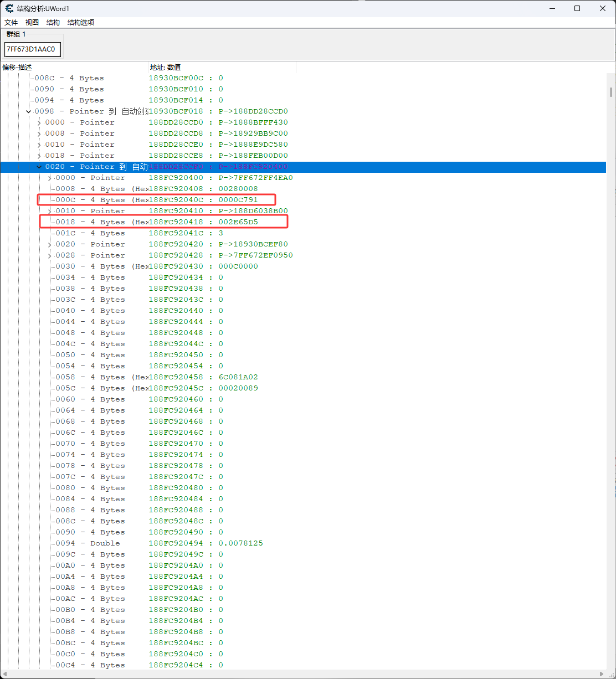Click pointer value P->7FF672EF0950
The width and height of the screenshot is (616, 679).
[x=255, y=255]
